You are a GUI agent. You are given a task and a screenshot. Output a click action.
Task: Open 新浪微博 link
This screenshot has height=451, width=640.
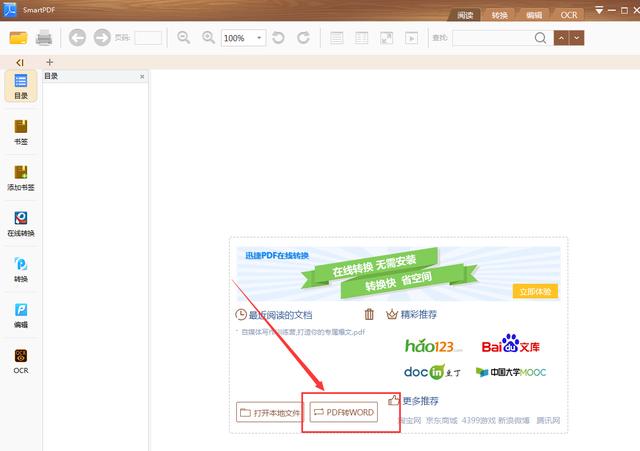pyautogui.click(x=514, y=420)
